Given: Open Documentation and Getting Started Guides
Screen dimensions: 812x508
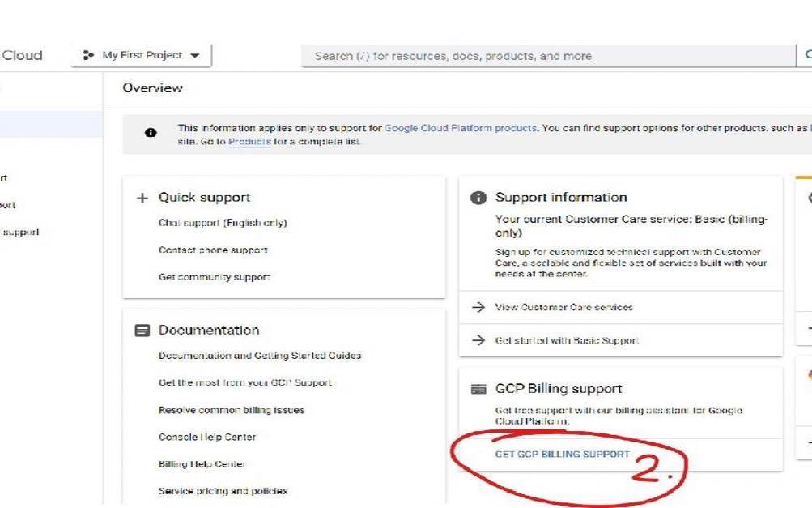Looking at the screenshot, I should tap(260, 356).
